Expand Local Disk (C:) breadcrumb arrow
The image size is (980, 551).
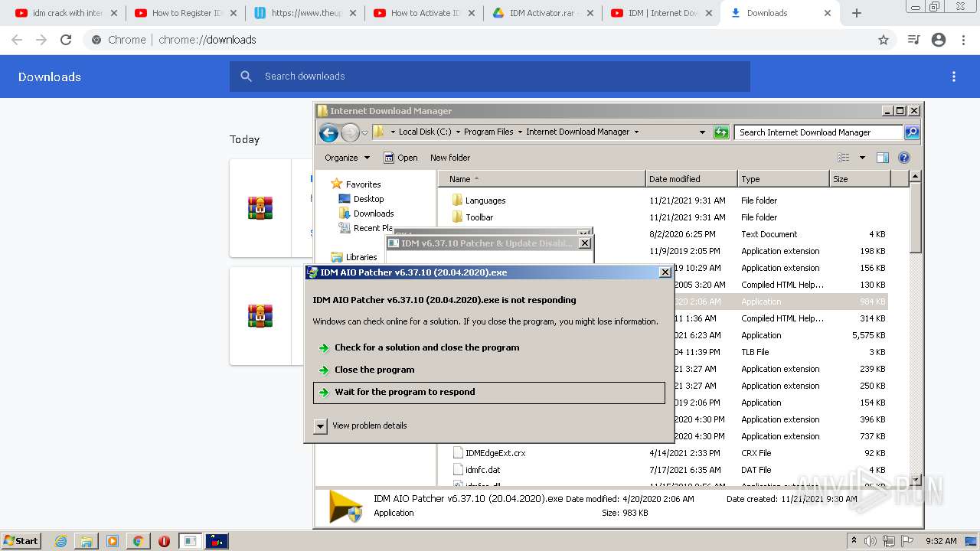click(459, 132)
